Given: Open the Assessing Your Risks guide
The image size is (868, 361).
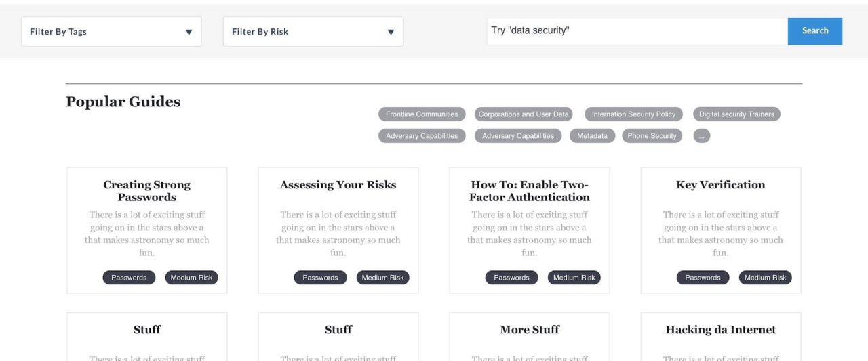Looking at the screenshot, I should (x=338, y=185).
